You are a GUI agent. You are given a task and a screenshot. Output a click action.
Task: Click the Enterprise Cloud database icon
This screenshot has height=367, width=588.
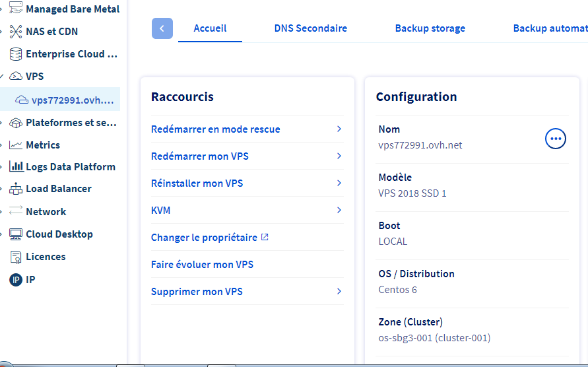[15, 54]
